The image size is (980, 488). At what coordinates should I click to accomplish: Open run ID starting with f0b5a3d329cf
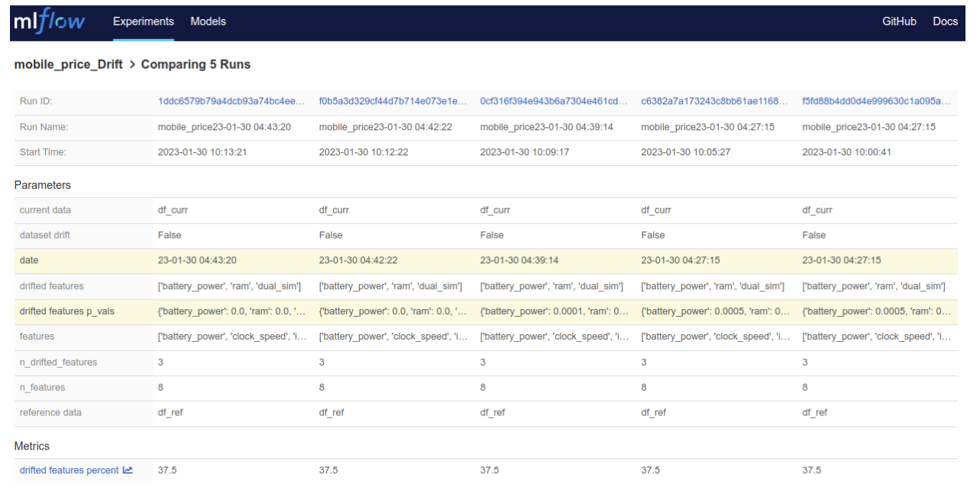[392, 101]
